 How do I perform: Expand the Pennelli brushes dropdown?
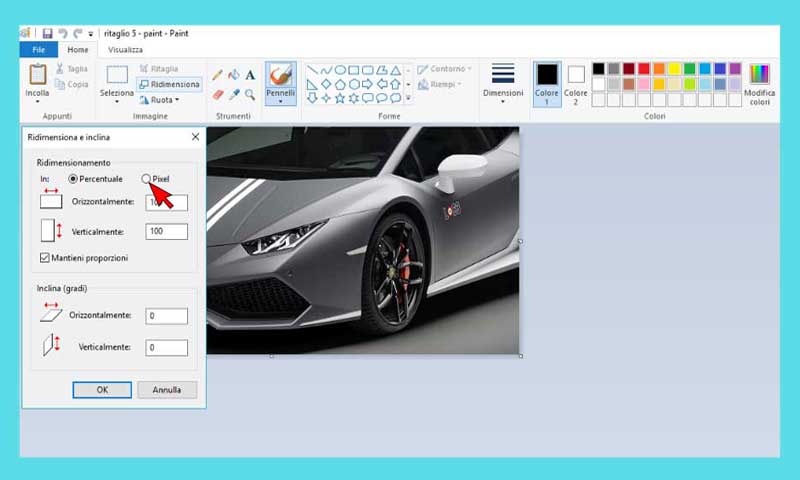tap(280, 100)
